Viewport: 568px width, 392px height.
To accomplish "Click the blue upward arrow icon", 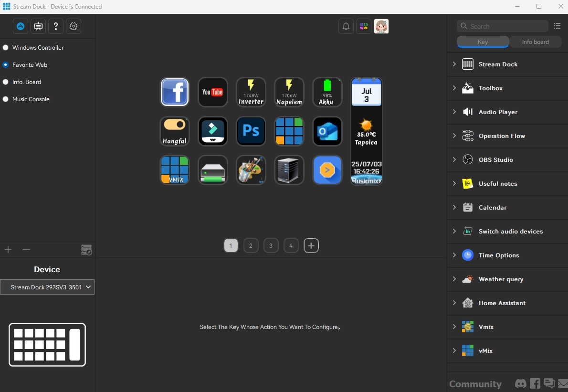I will [x=21, y=26].
